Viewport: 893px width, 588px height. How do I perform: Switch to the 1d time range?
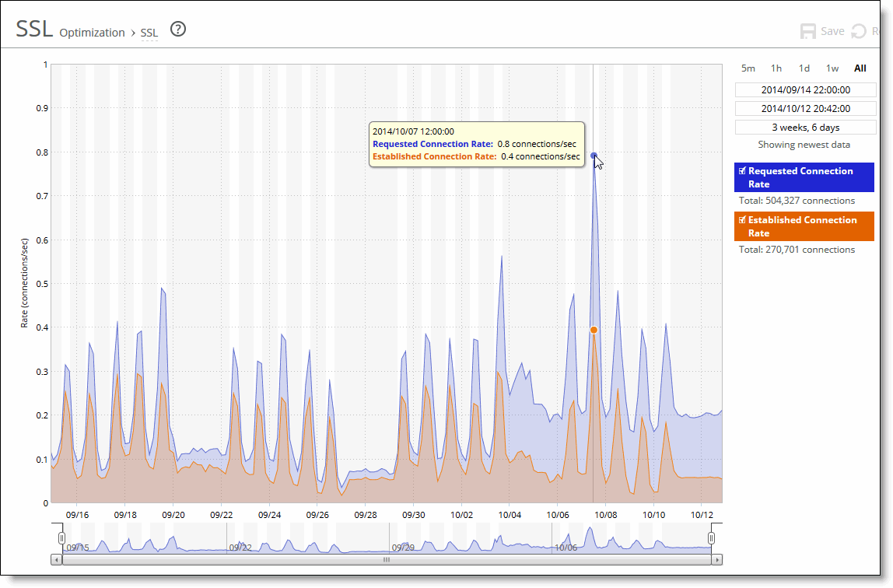[x=804, y=68]
